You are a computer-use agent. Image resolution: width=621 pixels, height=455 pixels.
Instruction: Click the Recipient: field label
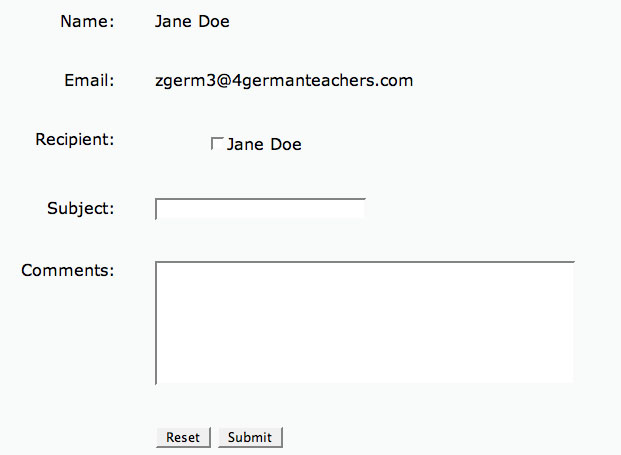pos(74,139)
